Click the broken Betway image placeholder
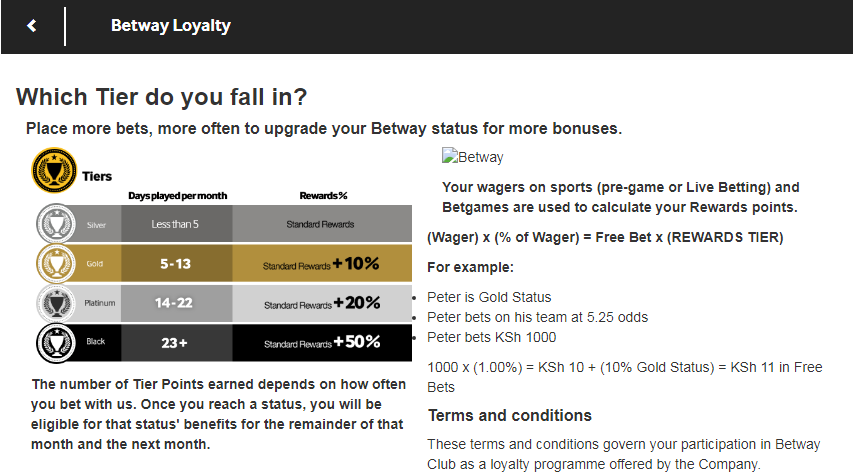853x476 pixels. pyautogui.click(x=473, y=157)
